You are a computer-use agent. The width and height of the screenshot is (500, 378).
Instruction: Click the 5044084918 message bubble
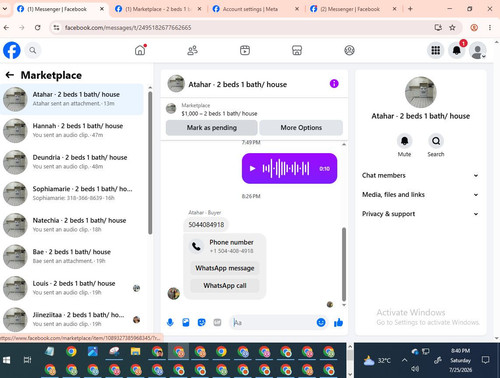[206, 225]
